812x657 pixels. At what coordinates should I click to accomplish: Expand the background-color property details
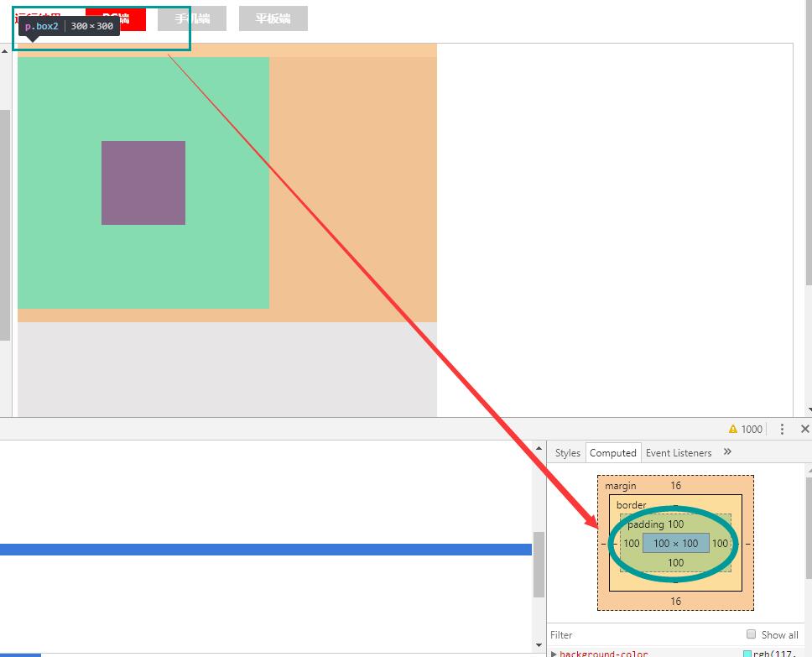pos(555,652)
